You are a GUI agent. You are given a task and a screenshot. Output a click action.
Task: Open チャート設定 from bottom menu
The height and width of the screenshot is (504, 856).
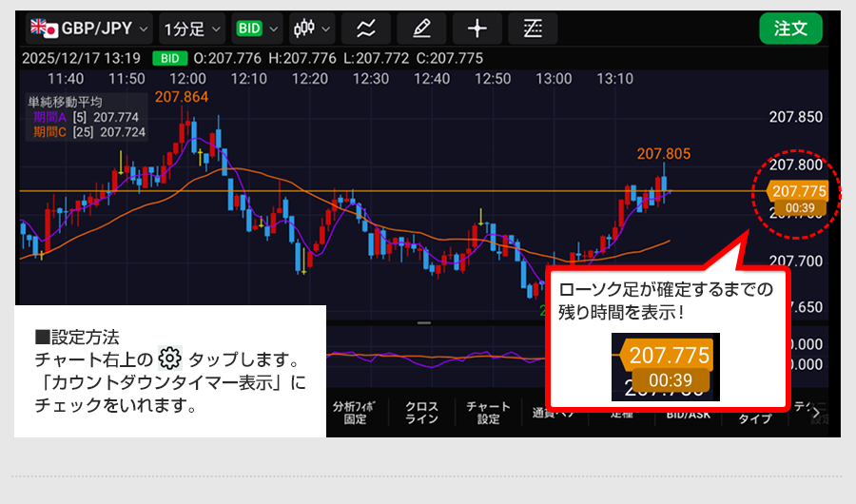488,413
